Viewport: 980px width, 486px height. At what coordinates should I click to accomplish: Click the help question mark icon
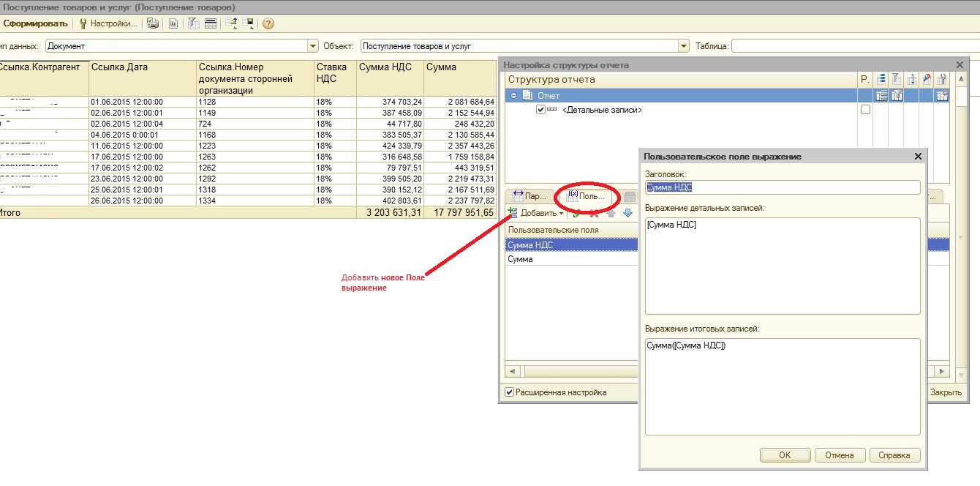coord(268,23)
